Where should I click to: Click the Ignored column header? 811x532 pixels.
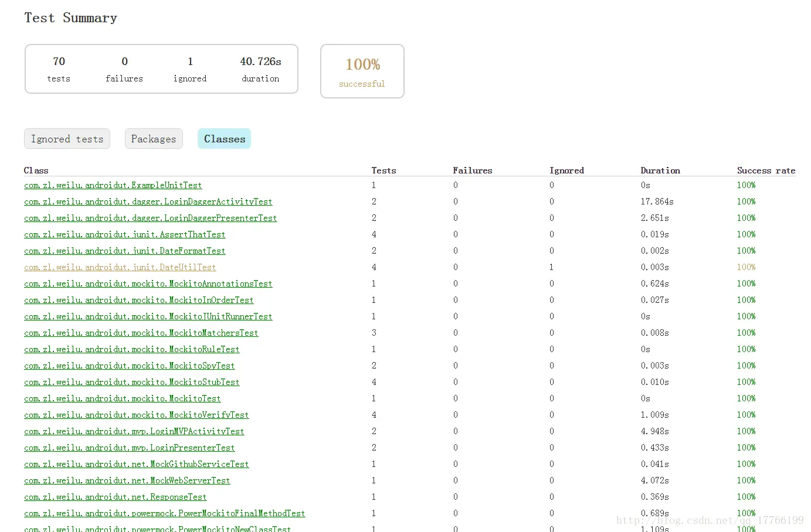[x=566, y=170]
